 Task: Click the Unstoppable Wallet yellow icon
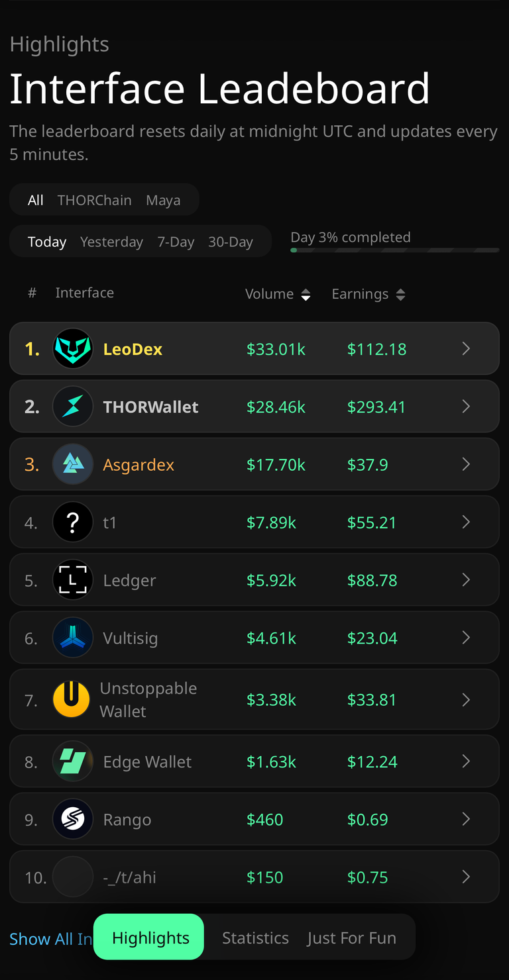[72, 699]
